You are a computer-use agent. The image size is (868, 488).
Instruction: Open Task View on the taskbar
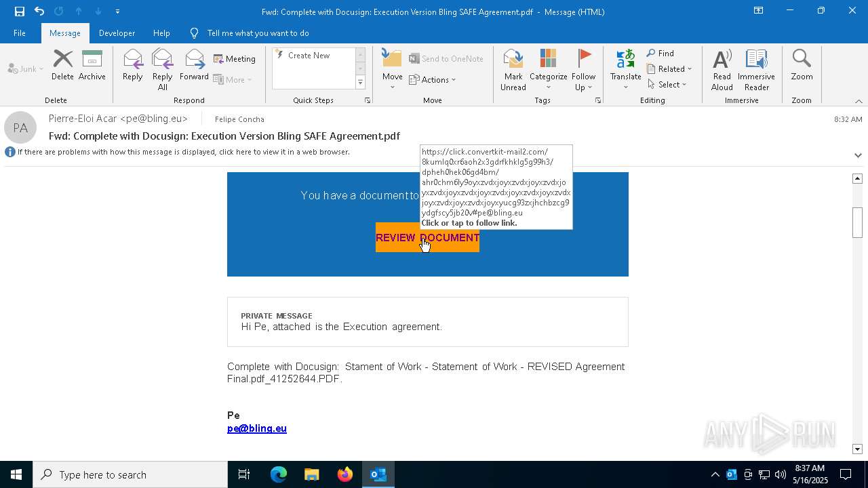point(244,474)
